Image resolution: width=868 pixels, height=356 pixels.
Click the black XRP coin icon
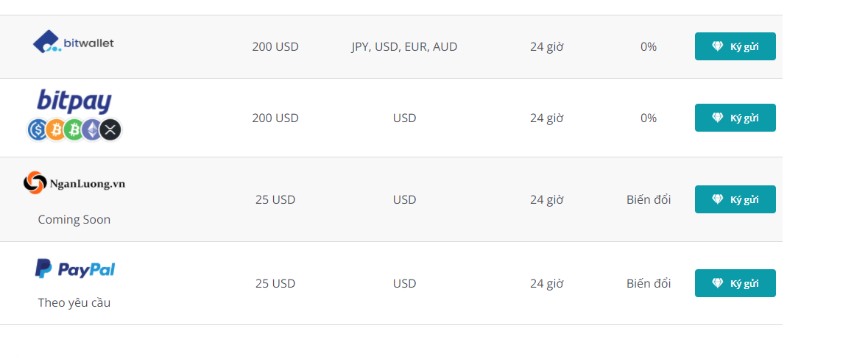[x=111, y=130]
